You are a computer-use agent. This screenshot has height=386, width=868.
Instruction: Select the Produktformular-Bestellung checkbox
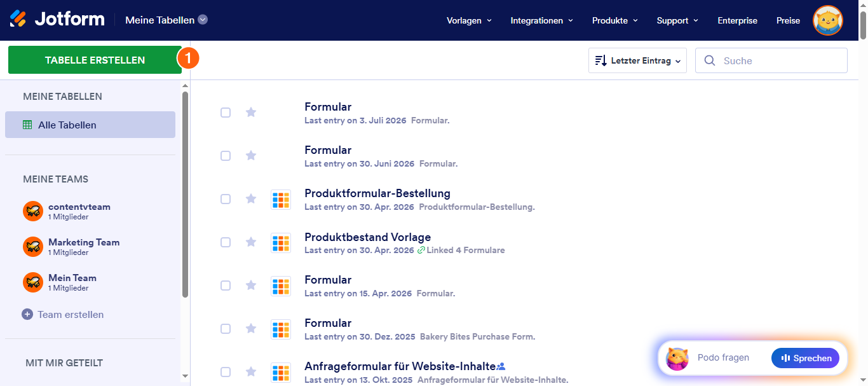(x=226, y=199)
